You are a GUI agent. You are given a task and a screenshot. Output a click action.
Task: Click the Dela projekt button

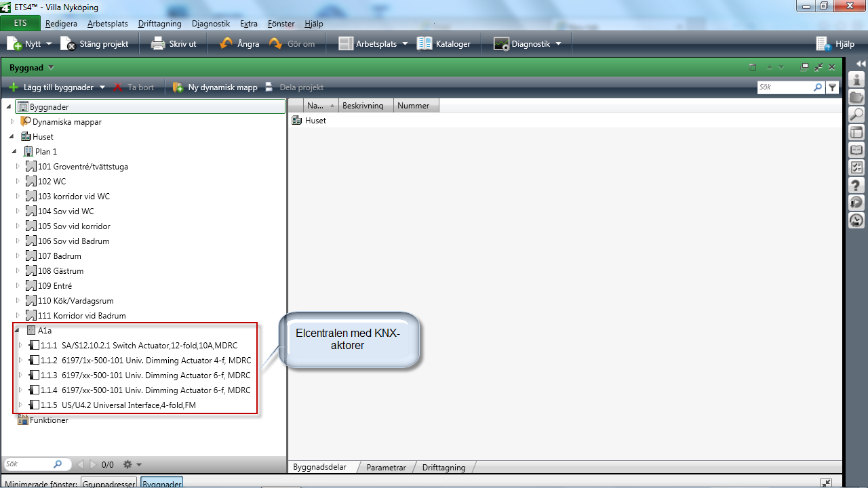tap(294, 87)
